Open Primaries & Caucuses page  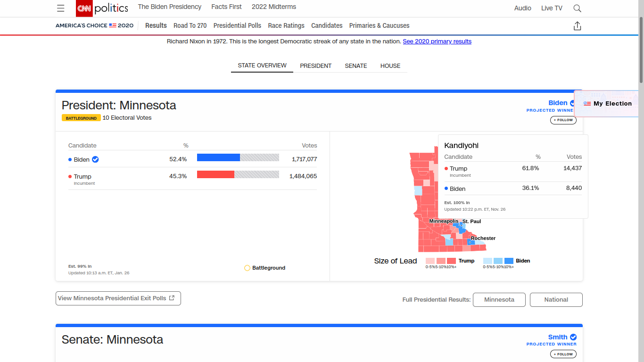[379, 25]
